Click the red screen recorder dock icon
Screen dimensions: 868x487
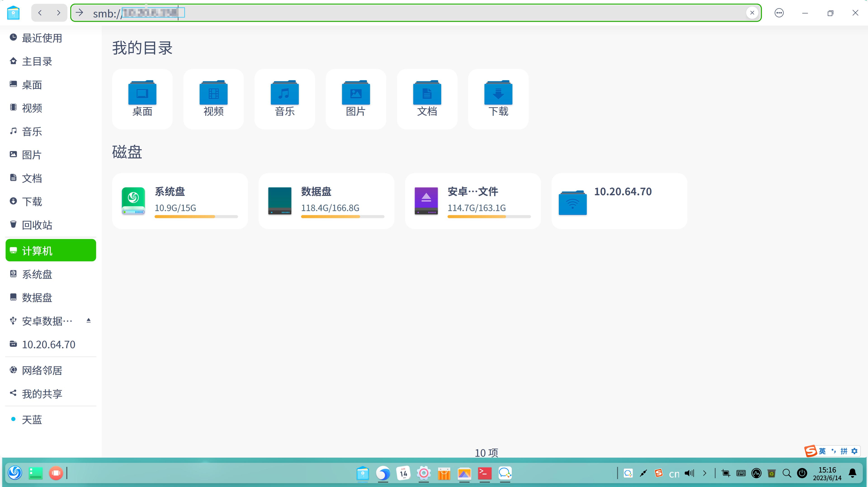56,473
